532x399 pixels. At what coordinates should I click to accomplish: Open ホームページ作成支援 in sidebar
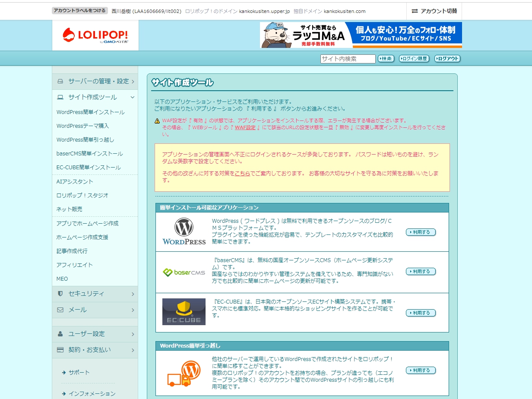(82, 237)
